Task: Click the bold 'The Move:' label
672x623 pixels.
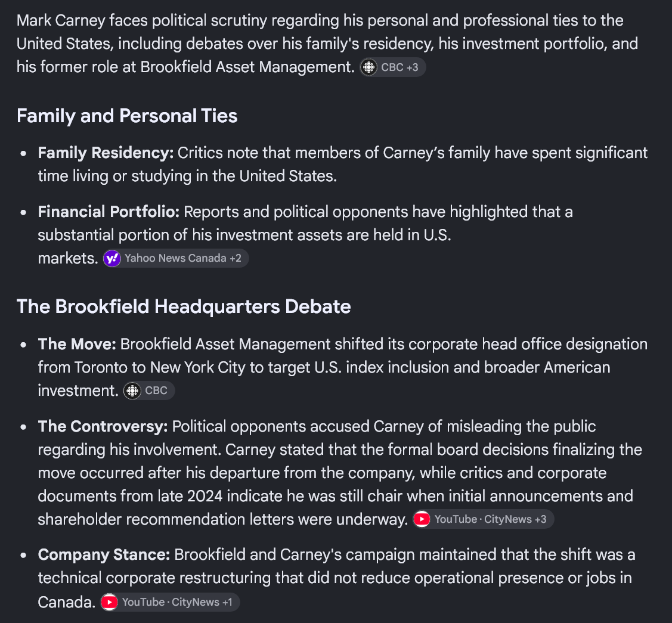Action: click(x=77, y=345)
